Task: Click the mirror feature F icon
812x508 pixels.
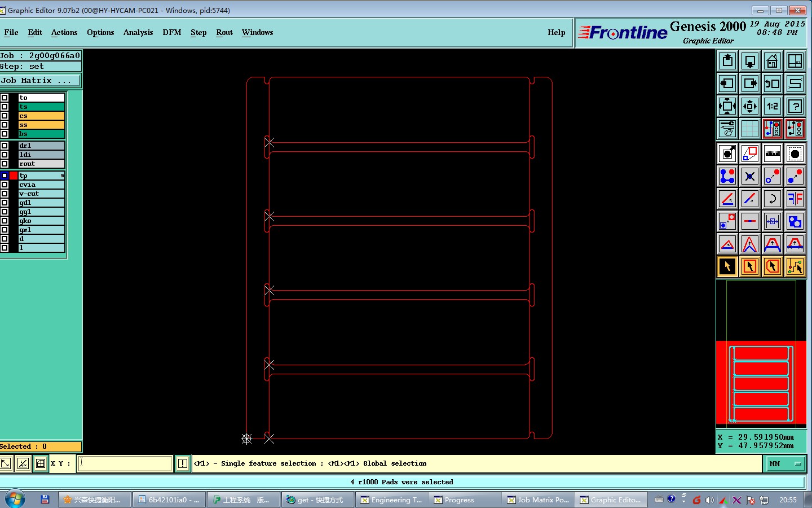Action: point(795,199)
